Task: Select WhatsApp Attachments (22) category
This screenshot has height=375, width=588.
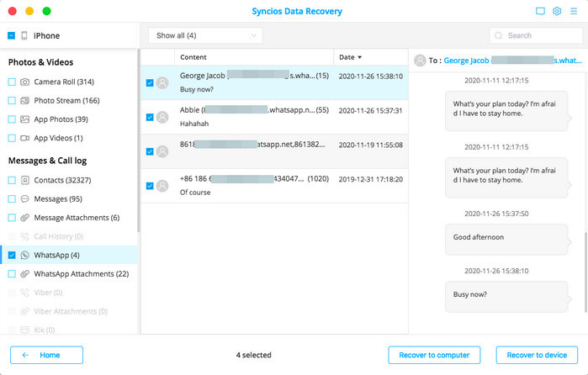Action: pos(69,274)
